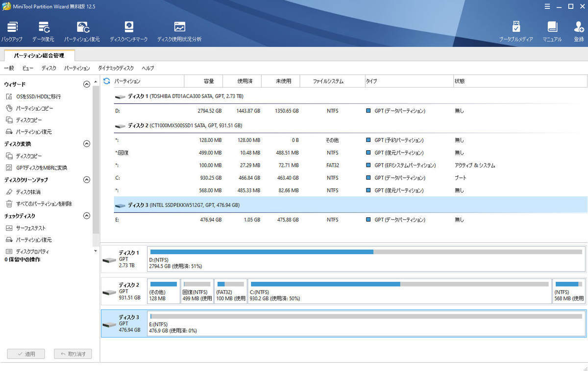Collapse the ウィザード section
The width and height of the screenshot is (588, 371).
click(87, 84)
